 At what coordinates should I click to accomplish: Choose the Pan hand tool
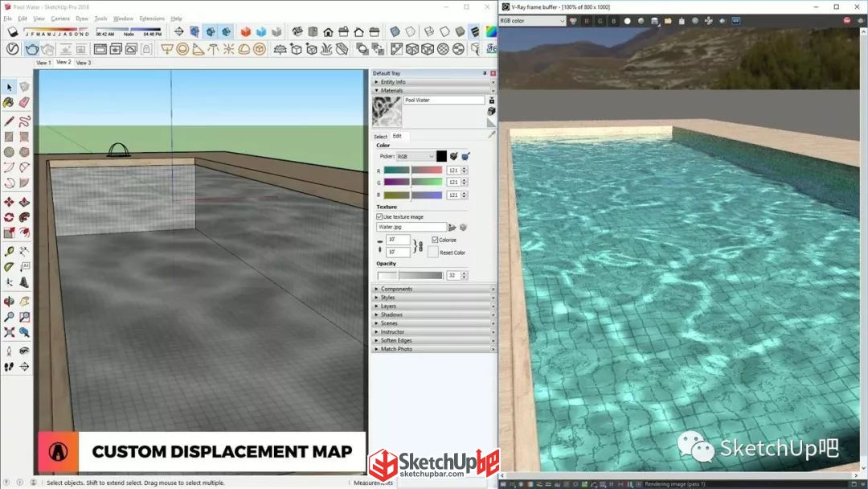point(24,302)
